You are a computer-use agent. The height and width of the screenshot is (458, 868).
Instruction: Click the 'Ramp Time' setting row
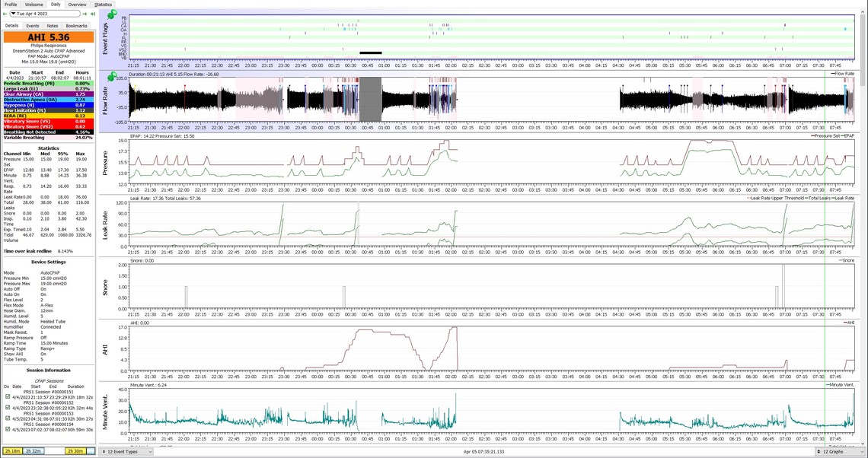pos(36,343)
